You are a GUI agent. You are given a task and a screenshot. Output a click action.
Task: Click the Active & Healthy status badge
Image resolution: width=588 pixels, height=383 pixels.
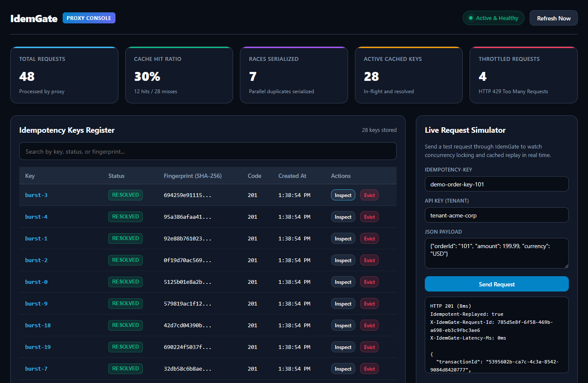493,18
